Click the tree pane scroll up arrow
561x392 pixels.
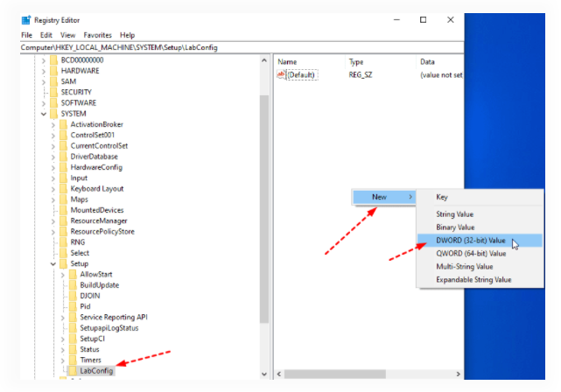point(264,60)
